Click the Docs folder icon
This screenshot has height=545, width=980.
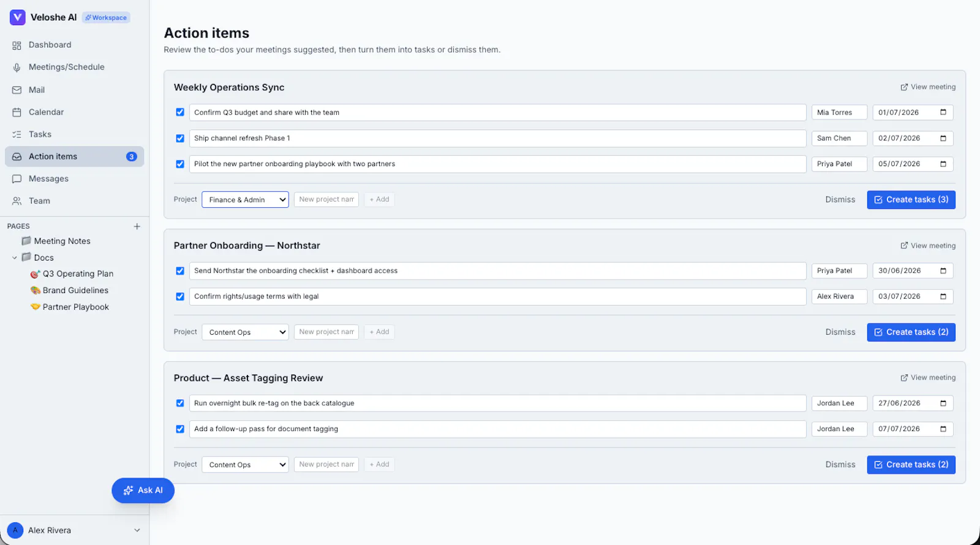coord(26,257)
